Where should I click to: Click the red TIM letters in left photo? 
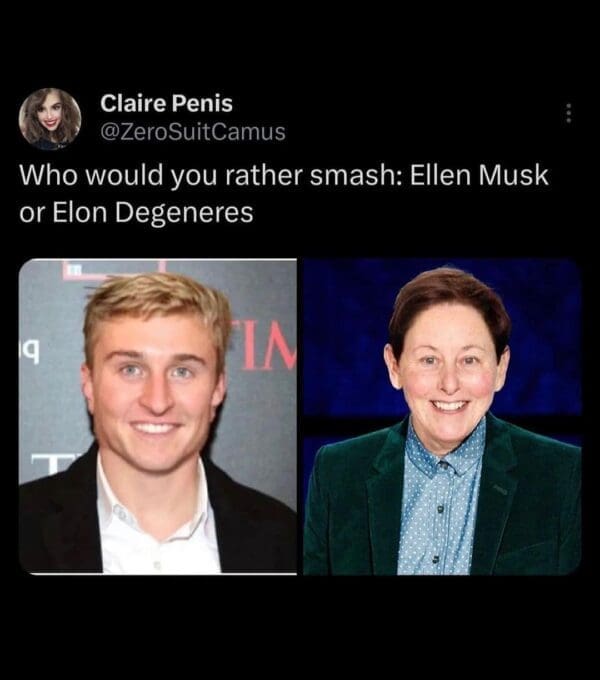tap(268, 348)
